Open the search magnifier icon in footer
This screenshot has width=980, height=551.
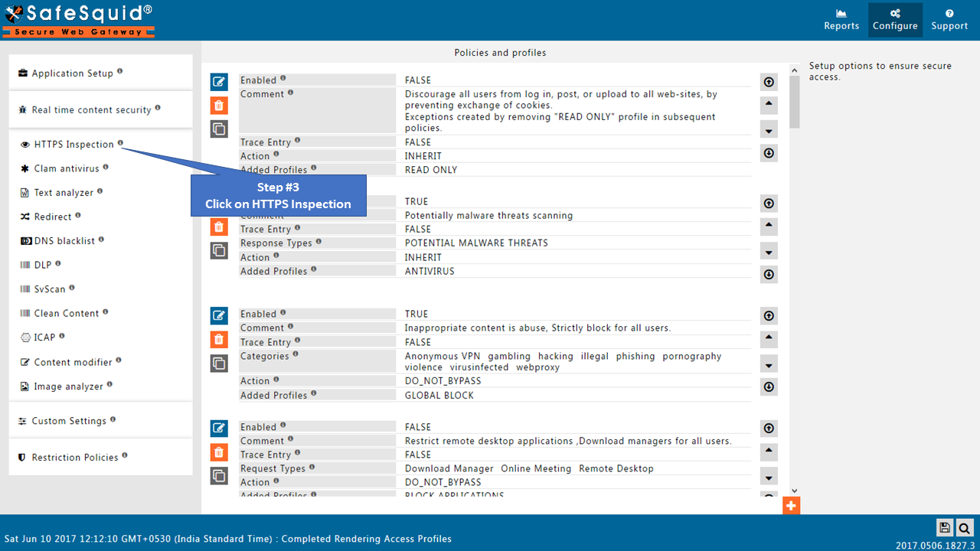pyautogui.click(x=964, y=527)
